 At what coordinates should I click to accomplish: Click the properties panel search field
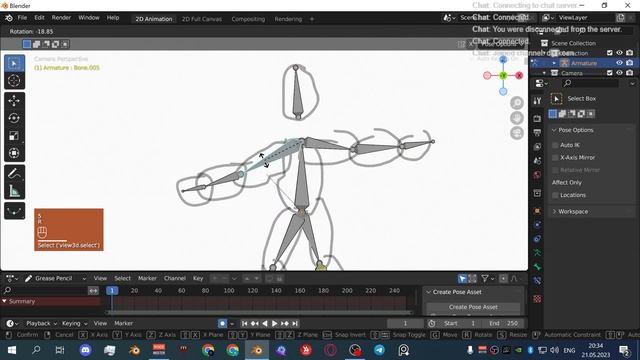point(590,83)
